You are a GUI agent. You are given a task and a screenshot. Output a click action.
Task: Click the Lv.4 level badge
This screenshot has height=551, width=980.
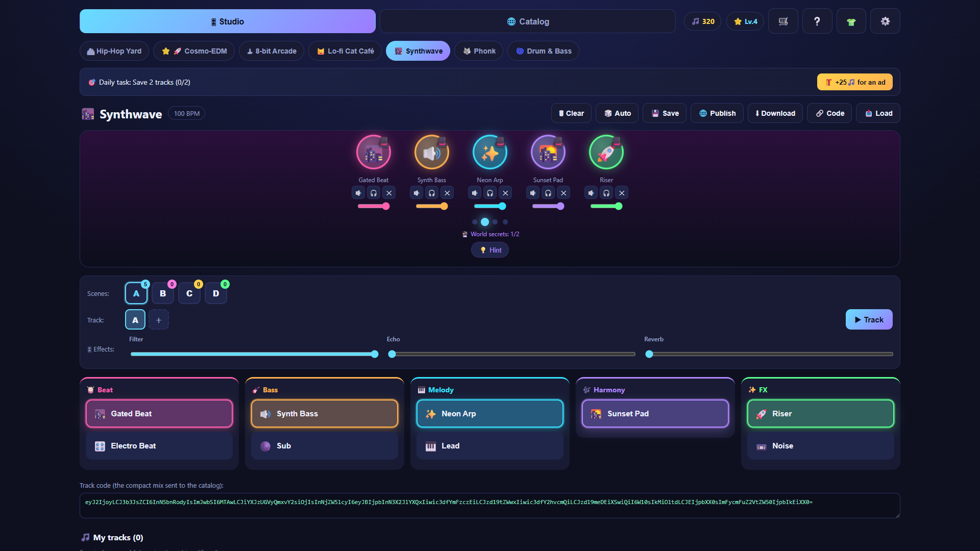[x=745, y=21]
